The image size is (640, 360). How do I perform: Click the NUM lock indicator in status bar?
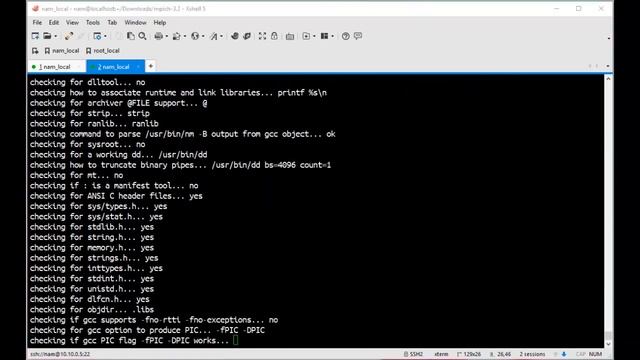(596, 354)
